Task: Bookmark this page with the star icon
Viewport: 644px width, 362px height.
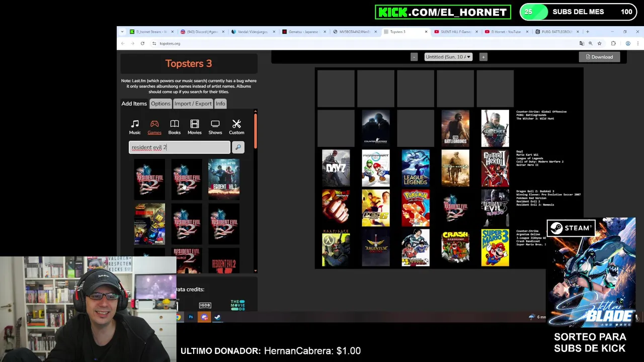Action: (599, 43)
